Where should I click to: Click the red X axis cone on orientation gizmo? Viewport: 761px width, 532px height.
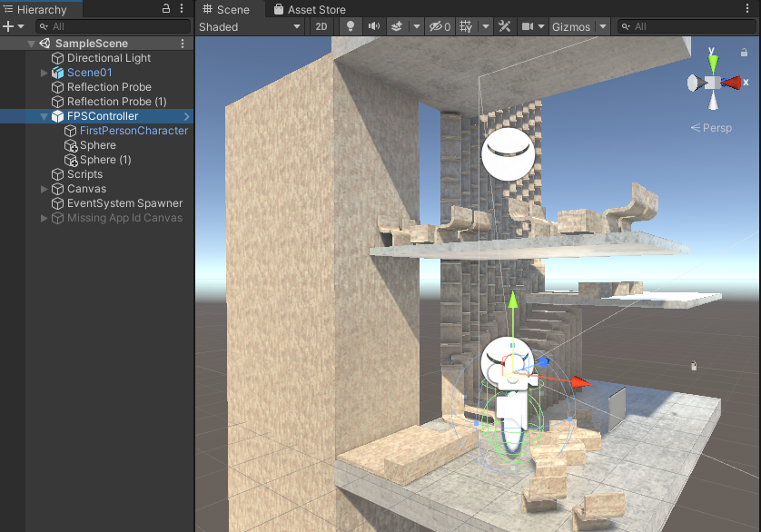732,83
